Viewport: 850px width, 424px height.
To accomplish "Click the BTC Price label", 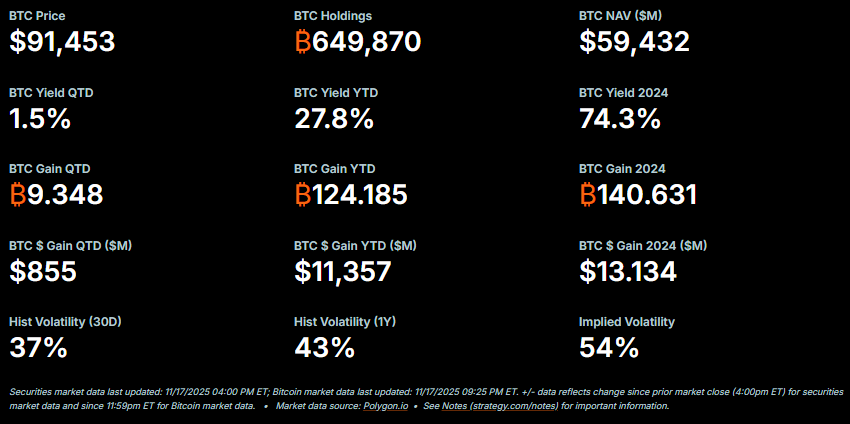I will pyautogui.click(x=37, y=16).
